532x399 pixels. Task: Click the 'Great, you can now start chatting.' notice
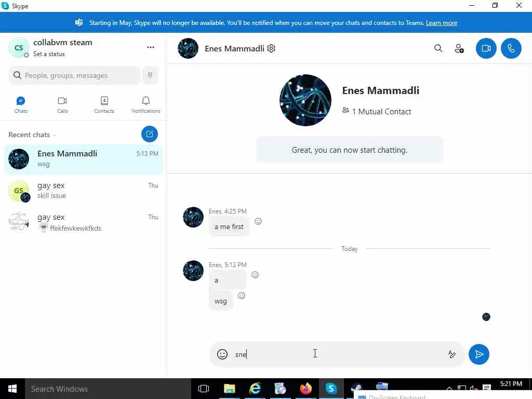[350, 150]
